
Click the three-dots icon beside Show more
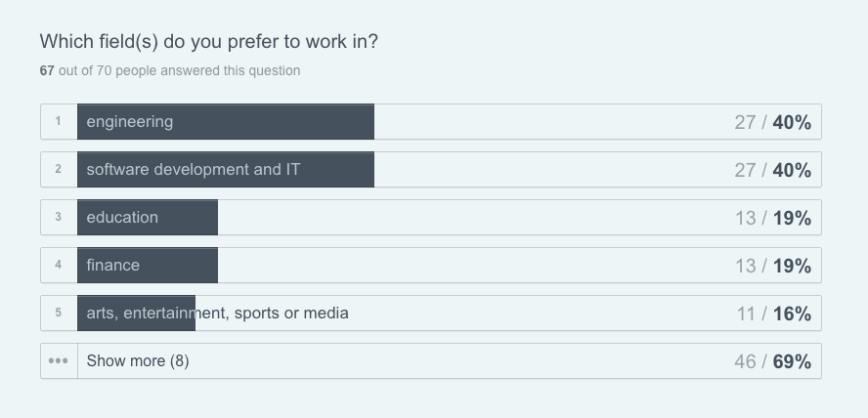[58, 361]
